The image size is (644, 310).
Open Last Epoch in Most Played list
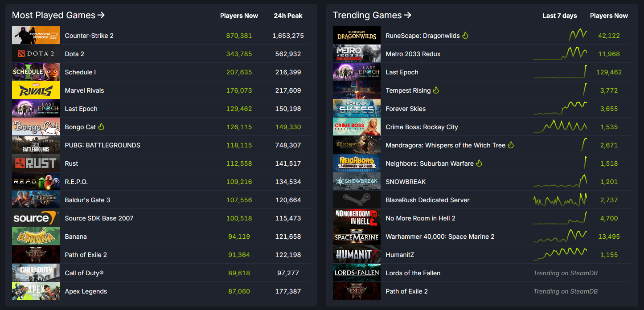(81, 109)
